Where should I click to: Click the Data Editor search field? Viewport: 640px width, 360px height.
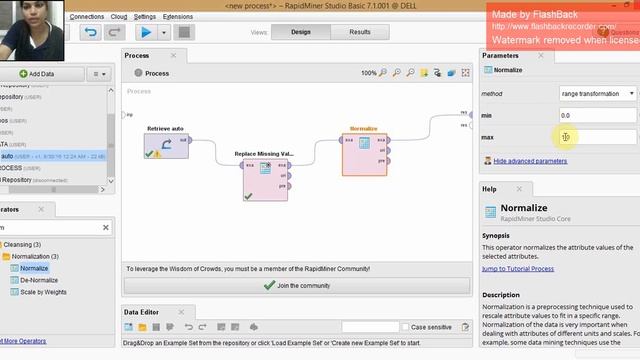370,327
